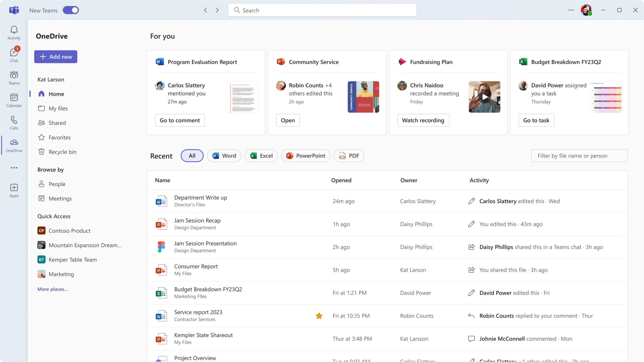This screenshot has width=644, height=362.
Task: Click the Teams icon in sidebar
Action: (x=14, y=77)
